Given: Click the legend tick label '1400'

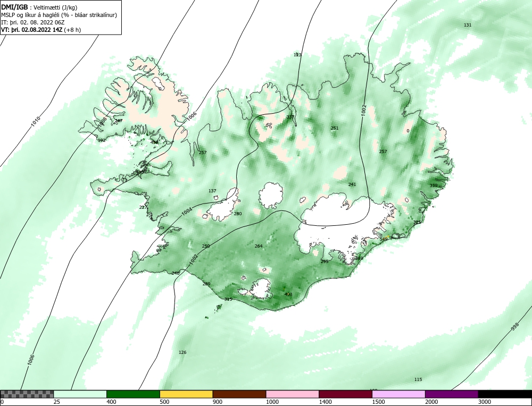Looking at the screenshot, I should (x=326, y=402).
